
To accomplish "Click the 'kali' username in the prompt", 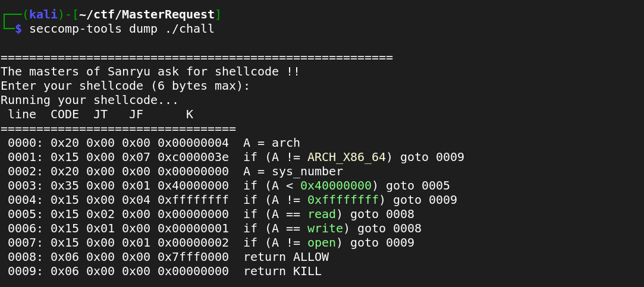I will pos(43,14).
